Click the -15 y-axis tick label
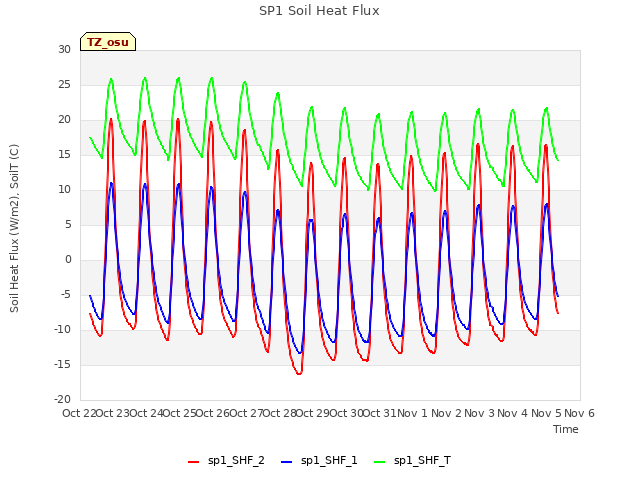 click(62, 364)
